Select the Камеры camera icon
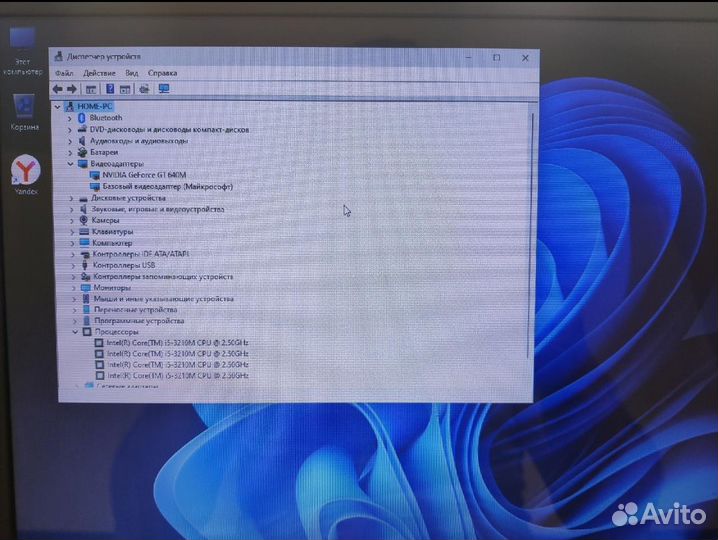 84,220
